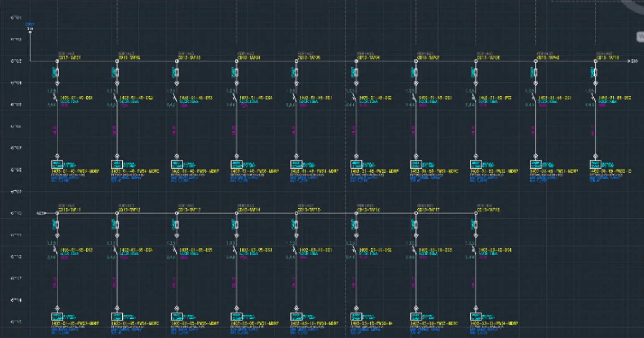Image resolution: width=644 pixels, height=338 pixels.
Task: Select the DS2 switch tag on TAP02 branch
Action: click(136, 98)
